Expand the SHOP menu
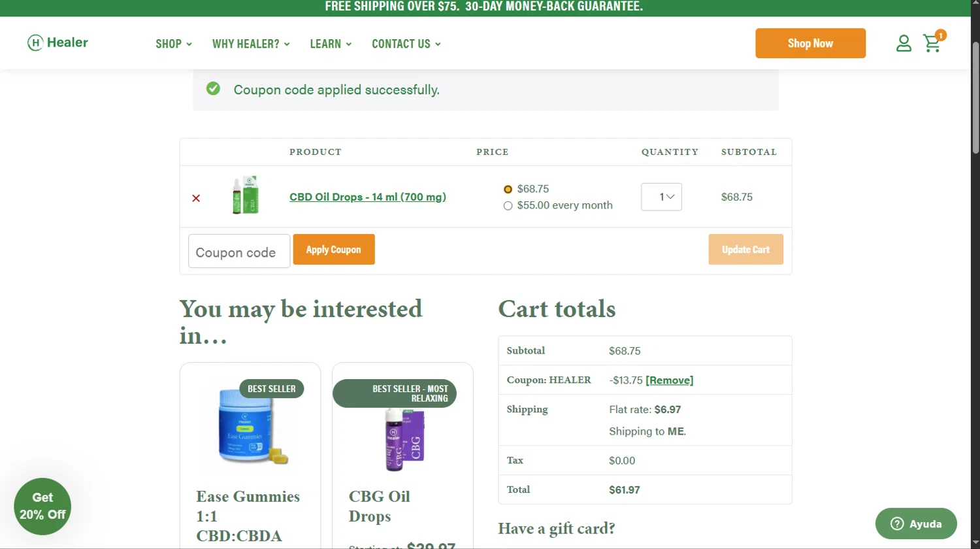This screenshot has width=980, height=549. tap(174, 44)
